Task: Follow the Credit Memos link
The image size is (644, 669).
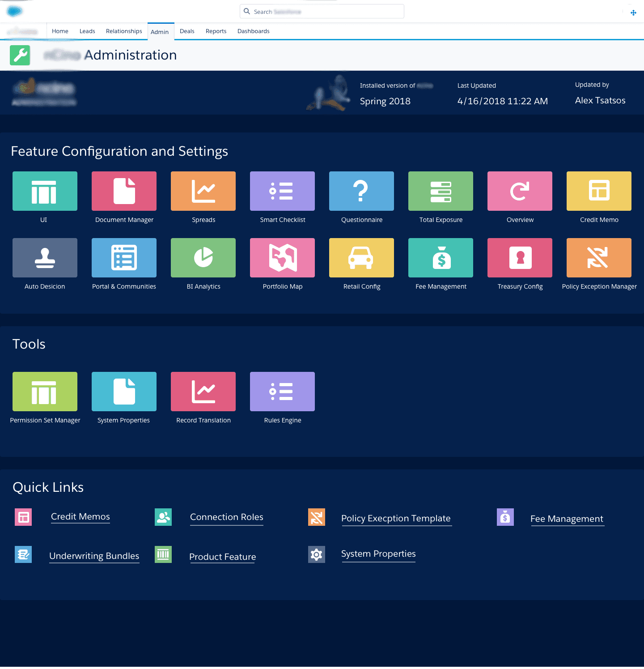Action: (x=80, y=516)
